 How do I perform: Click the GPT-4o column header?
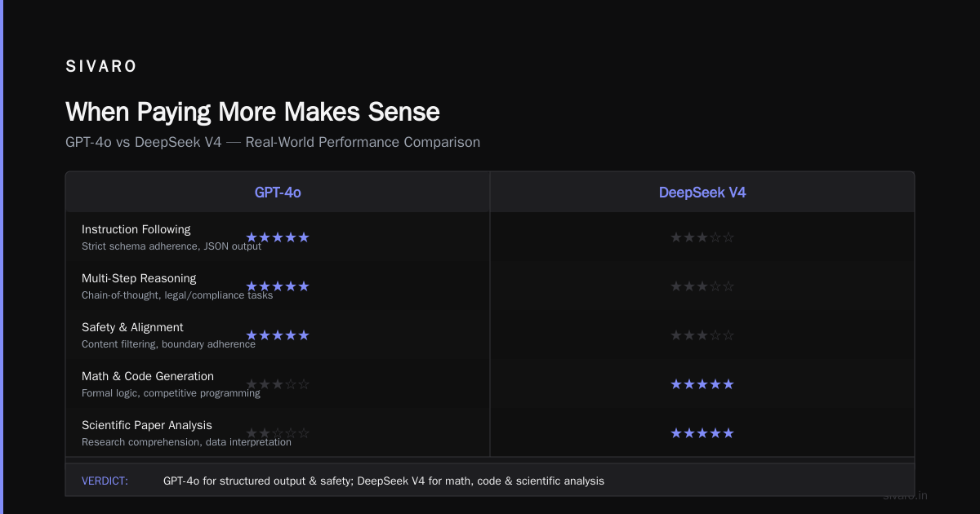(278, 193)
